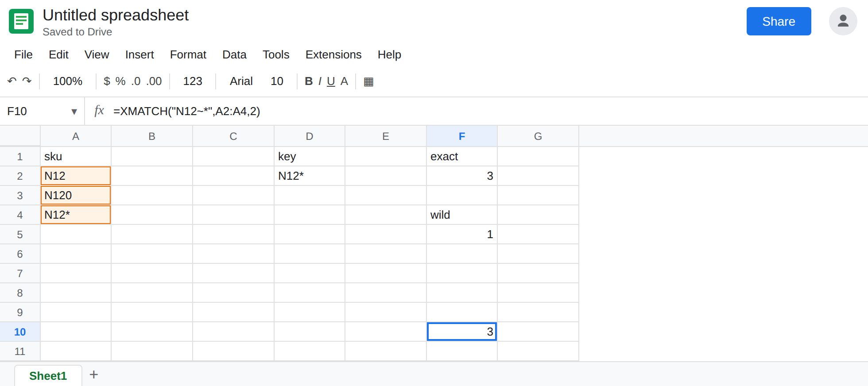
Task: Select cell A1 labeled sku
Action: tap(76, 156)
